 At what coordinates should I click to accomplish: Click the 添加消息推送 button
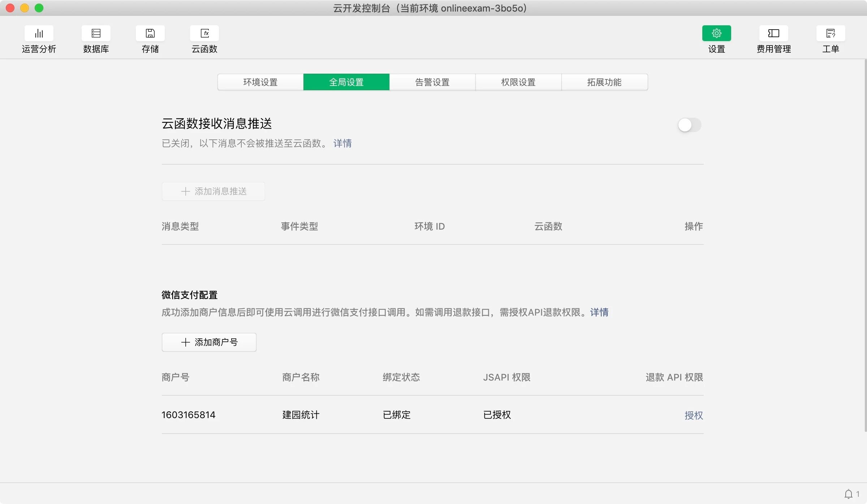pos(213,191)
